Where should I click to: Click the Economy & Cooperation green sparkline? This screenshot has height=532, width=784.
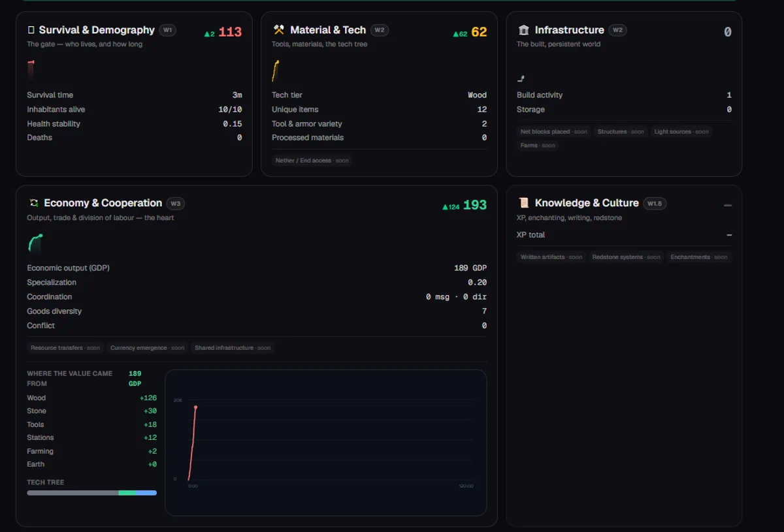point(35,243)
